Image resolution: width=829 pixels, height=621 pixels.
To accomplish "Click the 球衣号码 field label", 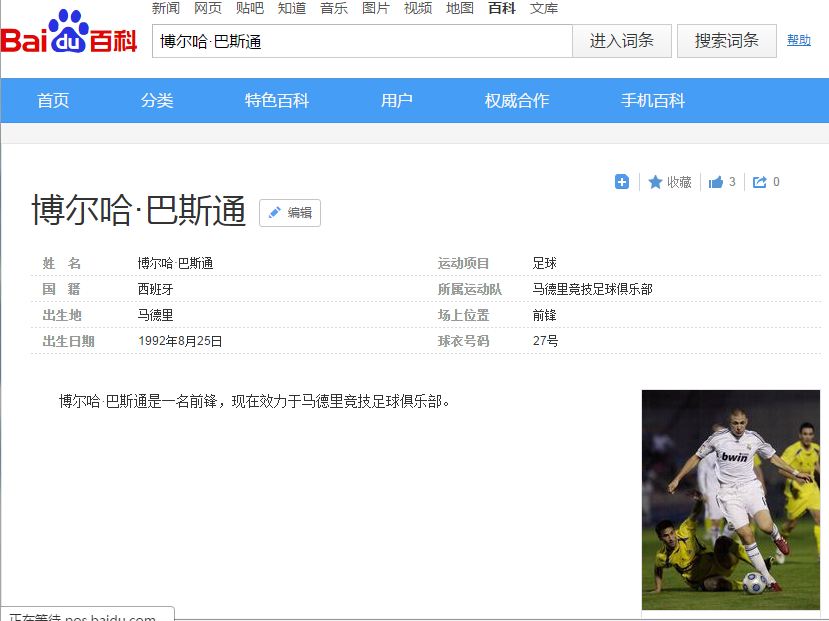I will (x=464, y=341).
